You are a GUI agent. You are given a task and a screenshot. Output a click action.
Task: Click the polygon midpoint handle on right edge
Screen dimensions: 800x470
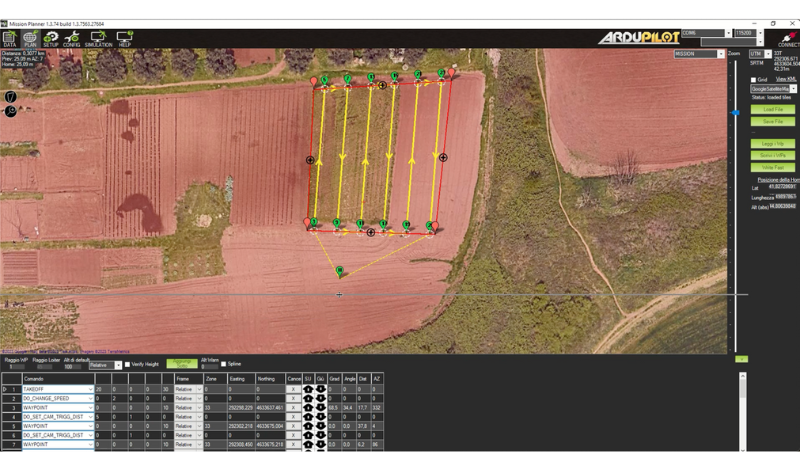coord(443,158)
